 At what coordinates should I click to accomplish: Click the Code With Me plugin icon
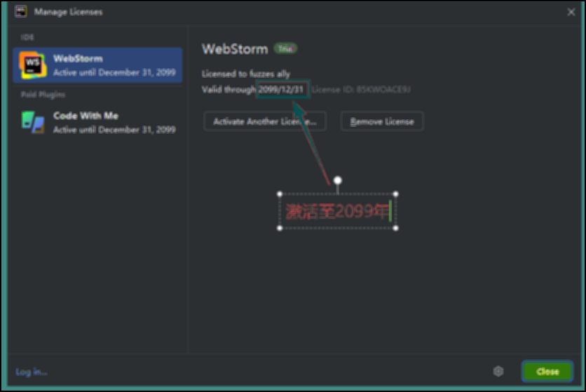tap(33, 122)
